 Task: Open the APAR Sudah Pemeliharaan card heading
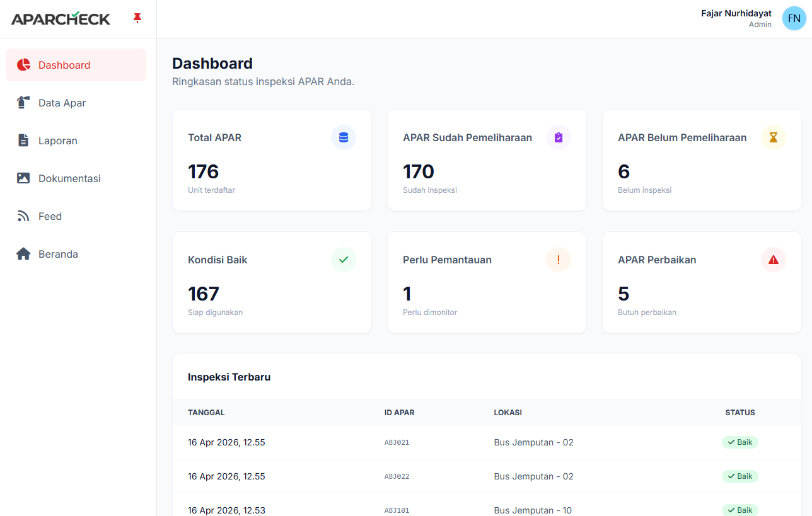[467, 137]
